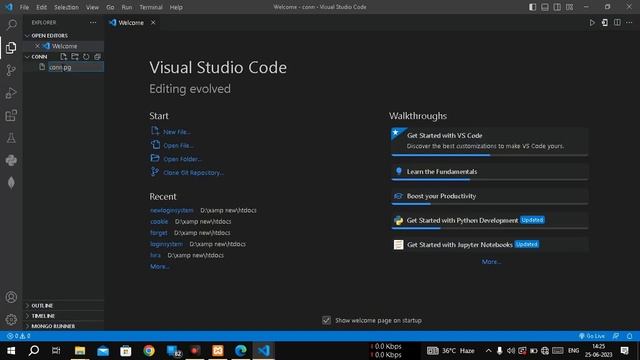Open the Testing flask view
The width and height of the screenshot is (640, 360).
click(x=11, y=138)
